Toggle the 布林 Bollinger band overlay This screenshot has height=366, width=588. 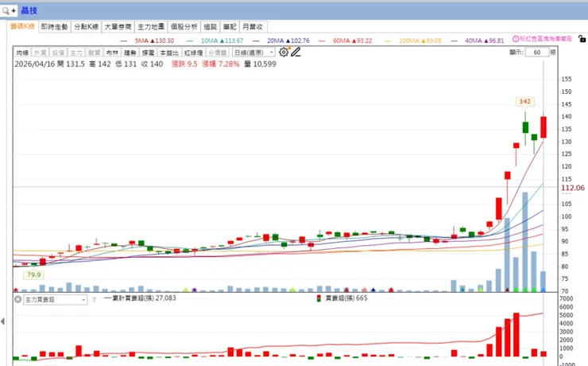tap(112, 53)
